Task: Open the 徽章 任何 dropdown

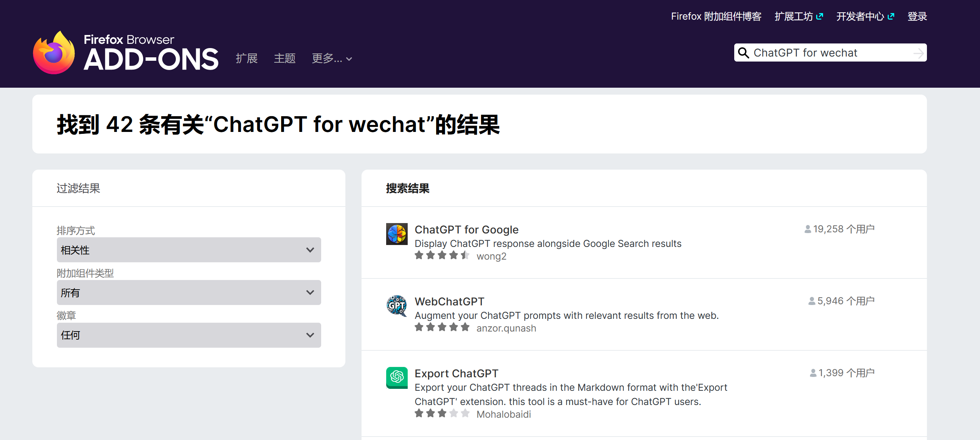Action: [188, 335]
